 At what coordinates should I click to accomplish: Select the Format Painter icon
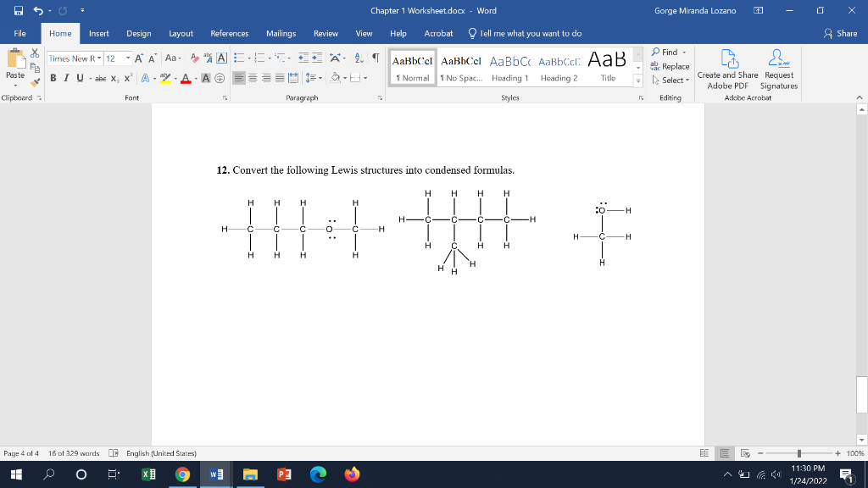click(x=34, y=80)
